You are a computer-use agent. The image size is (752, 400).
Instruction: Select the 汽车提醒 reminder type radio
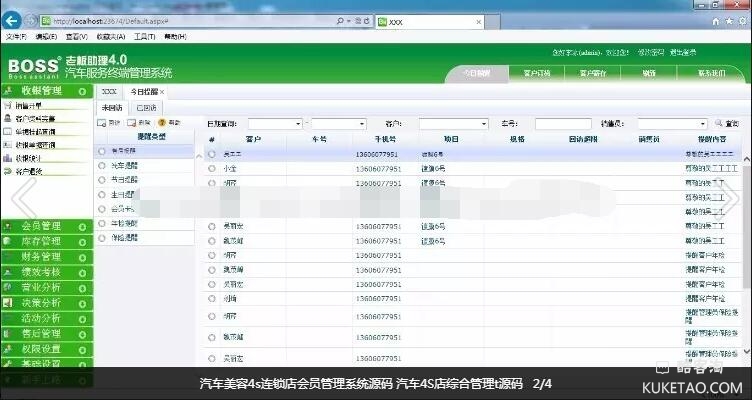101,165
